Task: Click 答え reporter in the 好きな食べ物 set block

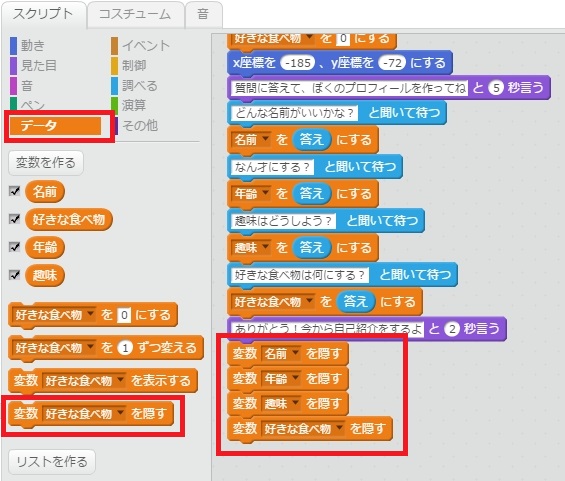Action: (356, 301)
